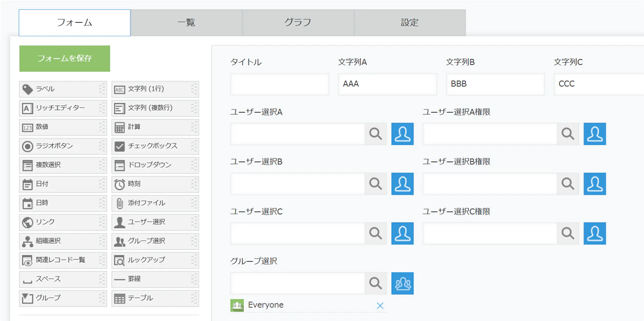Select the リンク globe field icon
This screenshot has width=644, height=321.
(x=27, y=222)
